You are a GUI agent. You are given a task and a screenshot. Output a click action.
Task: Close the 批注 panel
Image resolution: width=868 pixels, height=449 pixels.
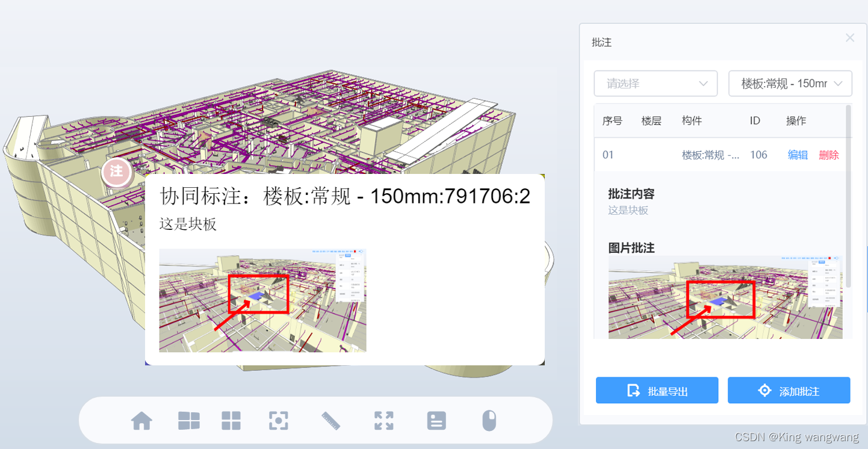849,37
